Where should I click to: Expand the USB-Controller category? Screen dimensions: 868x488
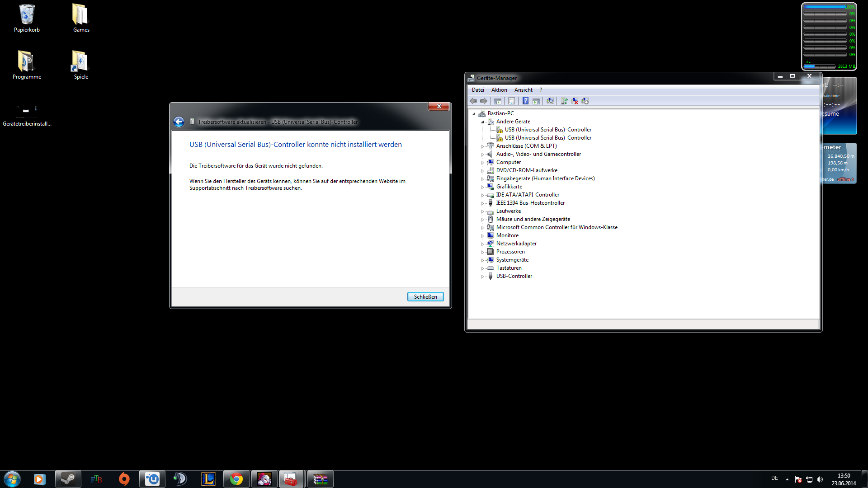482,277
